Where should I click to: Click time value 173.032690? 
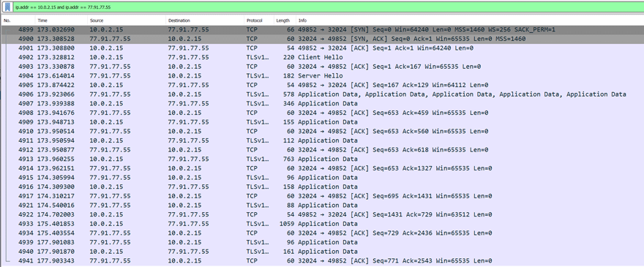click(56, 29)
